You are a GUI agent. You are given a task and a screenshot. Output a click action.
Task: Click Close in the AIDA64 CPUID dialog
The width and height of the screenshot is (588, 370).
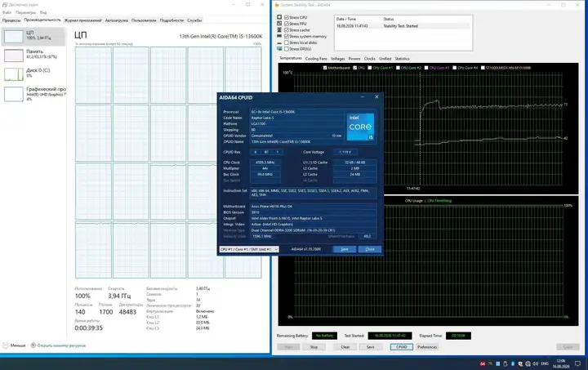370,249
